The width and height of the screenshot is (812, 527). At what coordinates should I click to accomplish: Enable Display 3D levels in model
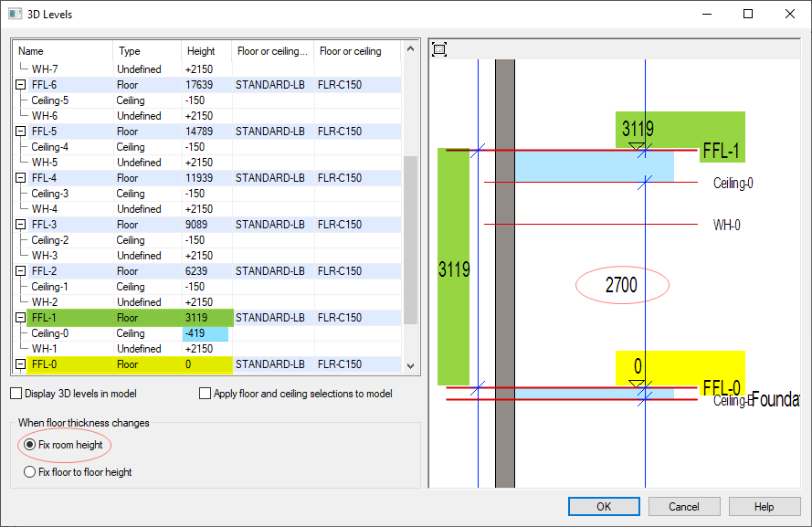coord(16,394)
